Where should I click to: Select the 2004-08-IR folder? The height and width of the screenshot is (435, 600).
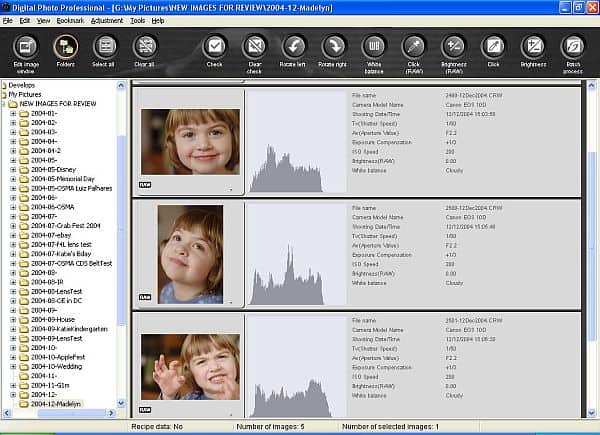47,282
